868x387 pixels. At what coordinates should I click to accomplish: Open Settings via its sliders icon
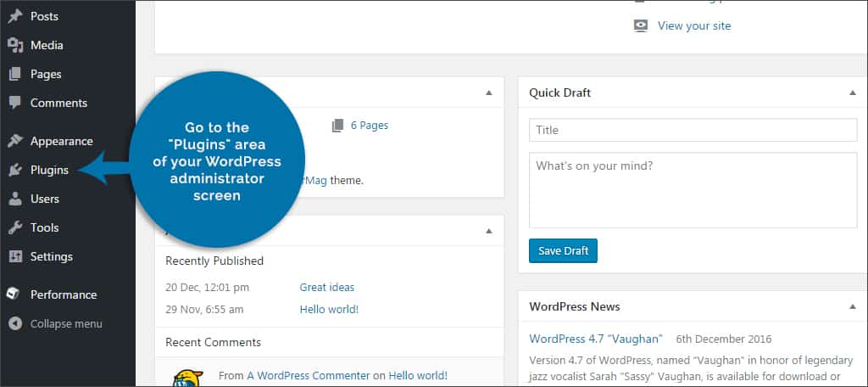coord(15,256)
